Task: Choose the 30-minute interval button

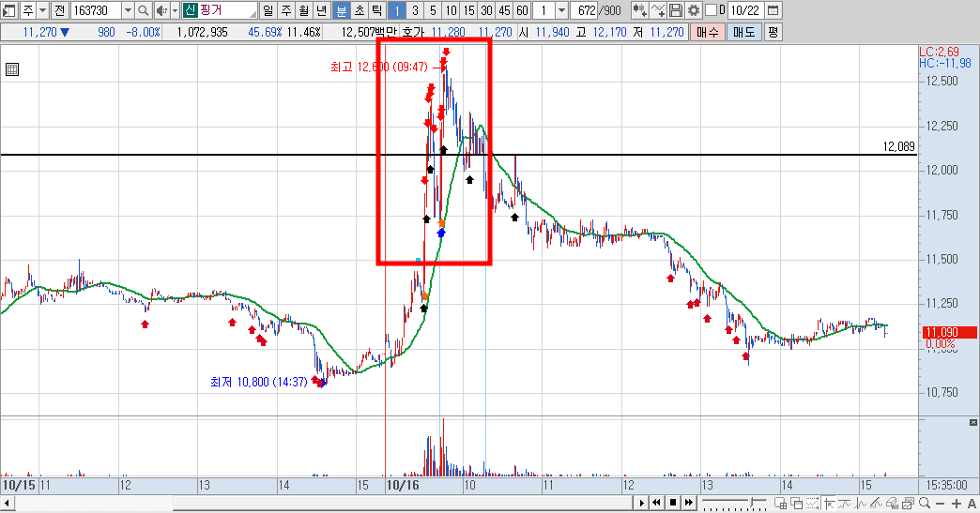Action: (486, 10)
